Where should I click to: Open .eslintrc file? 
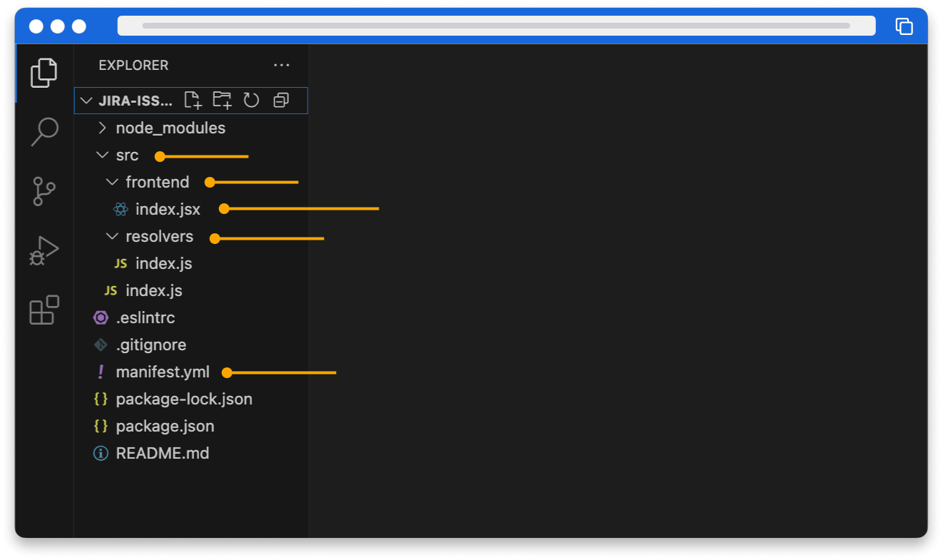point(145,318)
